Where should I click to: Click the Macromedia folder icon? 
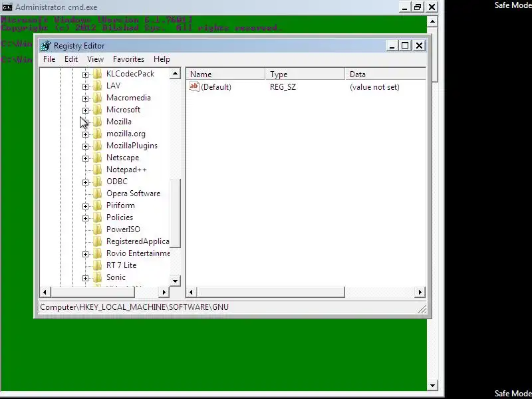coord(97,98)
